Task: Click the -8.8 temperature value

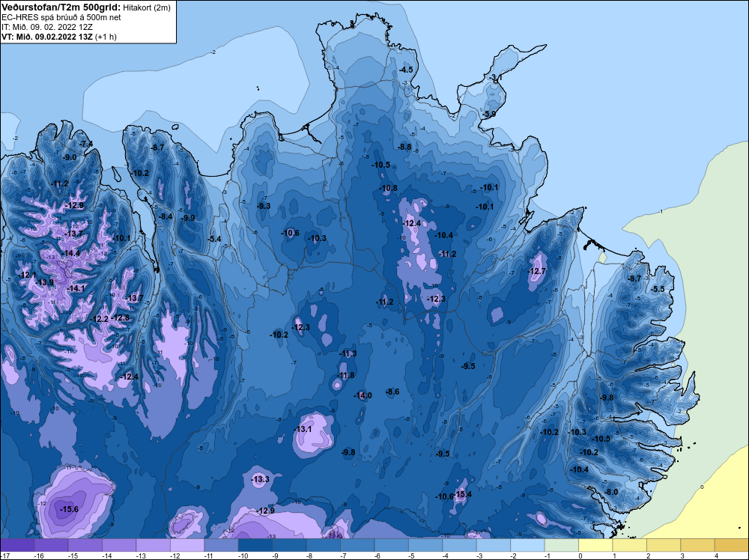Action: click(x=404, y=147)
